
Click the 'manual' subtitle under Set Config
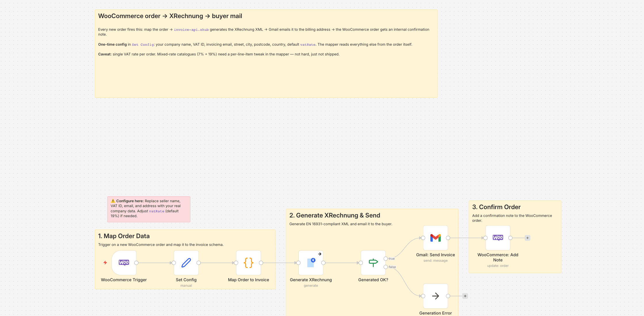coord(186,286)
